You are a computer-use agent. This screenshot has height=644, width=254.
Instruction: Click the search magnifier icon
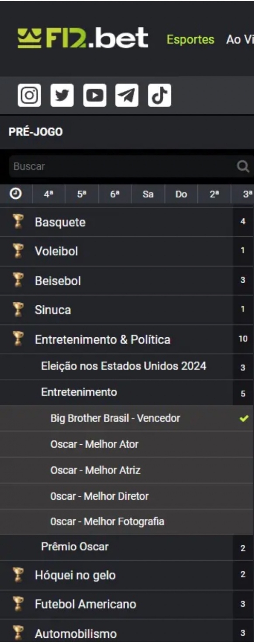click(x=243, y=166)
